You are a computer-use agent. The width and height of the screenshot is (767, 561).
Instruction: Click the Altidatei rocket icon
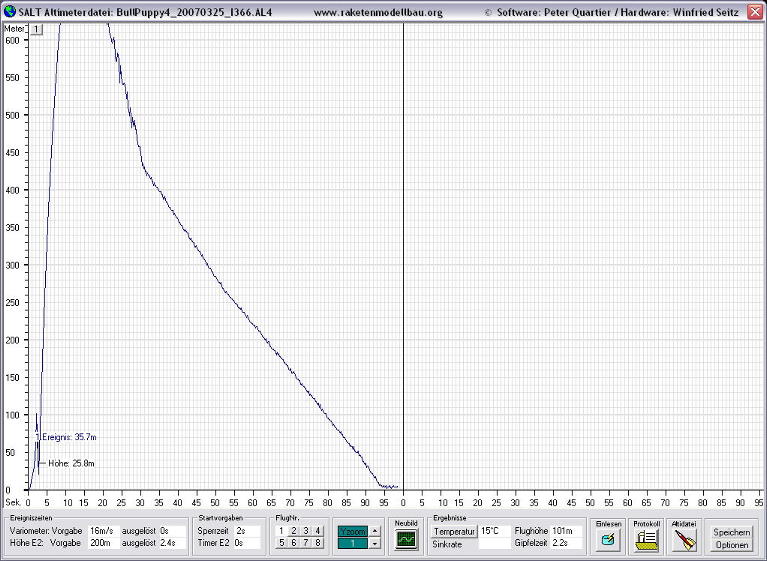[x=684, y=539]
